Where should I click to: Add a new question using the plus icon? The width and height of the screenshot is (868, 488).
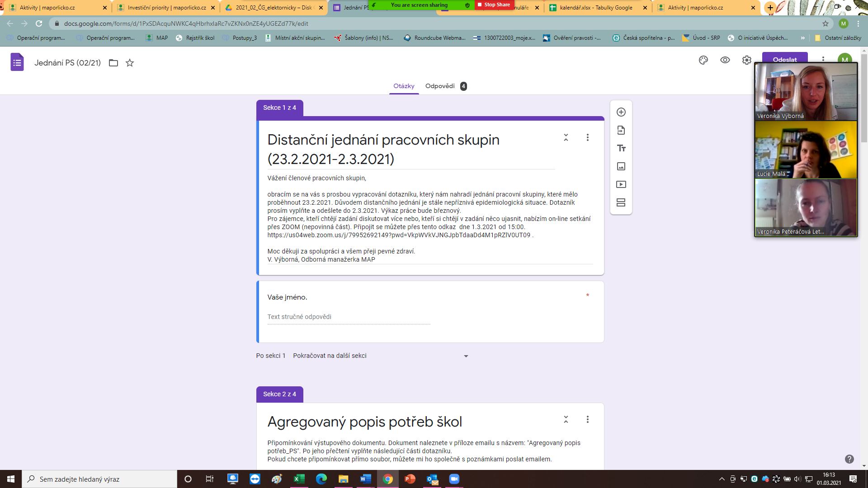[621, 112]
